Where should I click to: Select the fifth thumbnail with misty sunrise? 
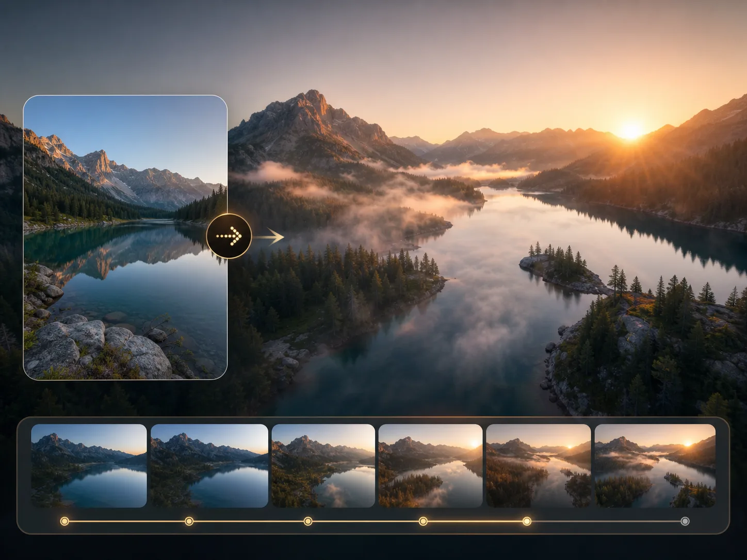click(x=538, y=466)
